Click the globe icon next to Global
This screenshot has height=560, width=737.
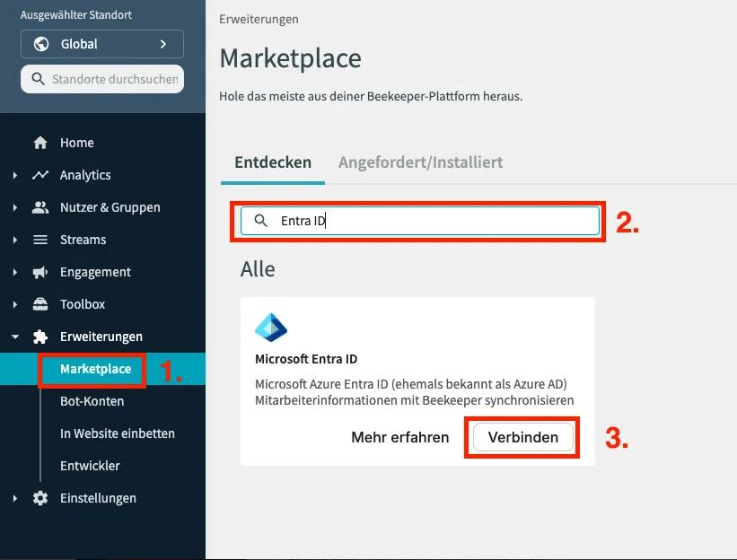(x=41, y=44)
